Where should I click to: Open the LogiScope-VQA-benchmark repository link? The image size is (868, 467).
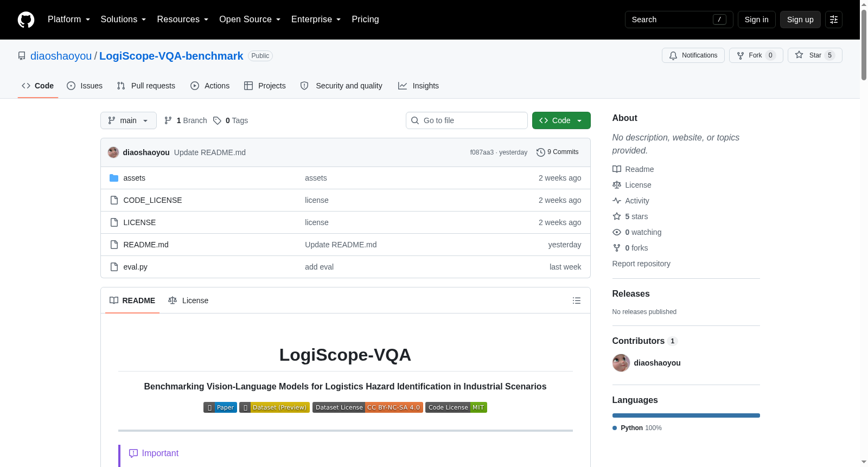pyautogui.click(x=171, y=56)
